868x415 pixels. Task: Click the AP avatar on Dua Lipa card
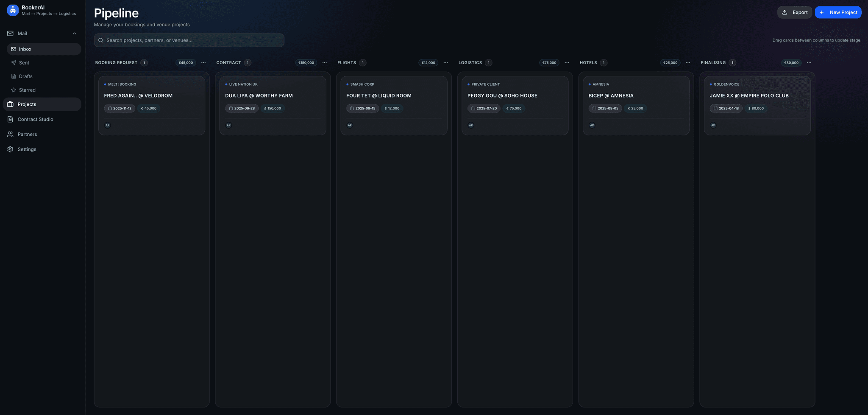point(228,125)
